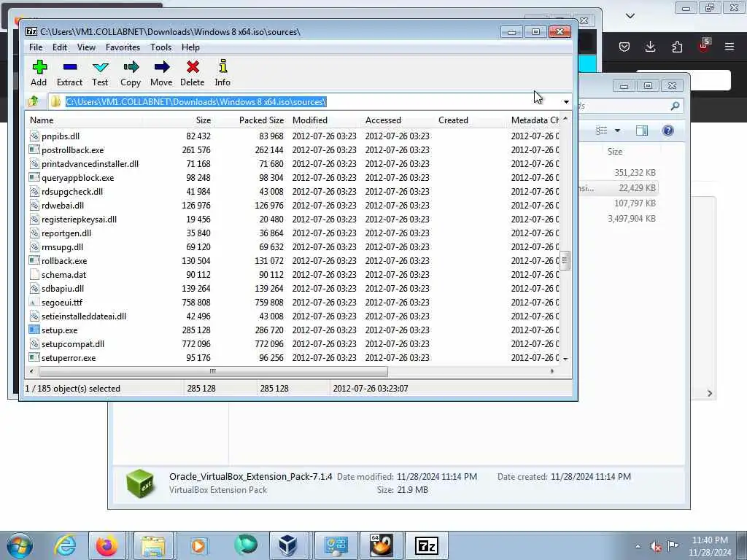The width and height of the screenshot is (747, 560).
Task: Select the setupcompat.dll file
Action: tap(72, 344)
